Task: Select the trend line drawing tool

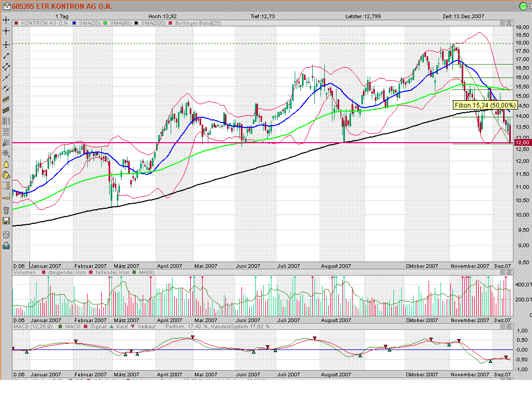Action: pos(6,56)
